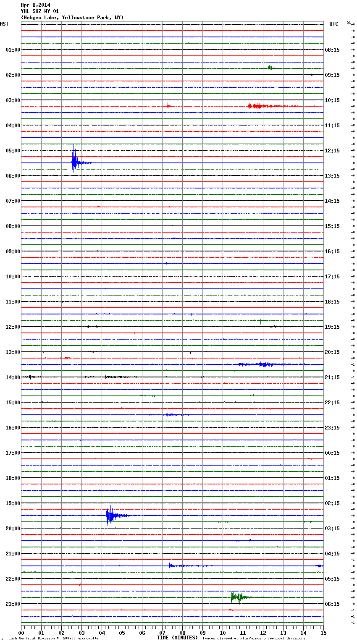Click the "20:15" UTC time label

[332, 352]
